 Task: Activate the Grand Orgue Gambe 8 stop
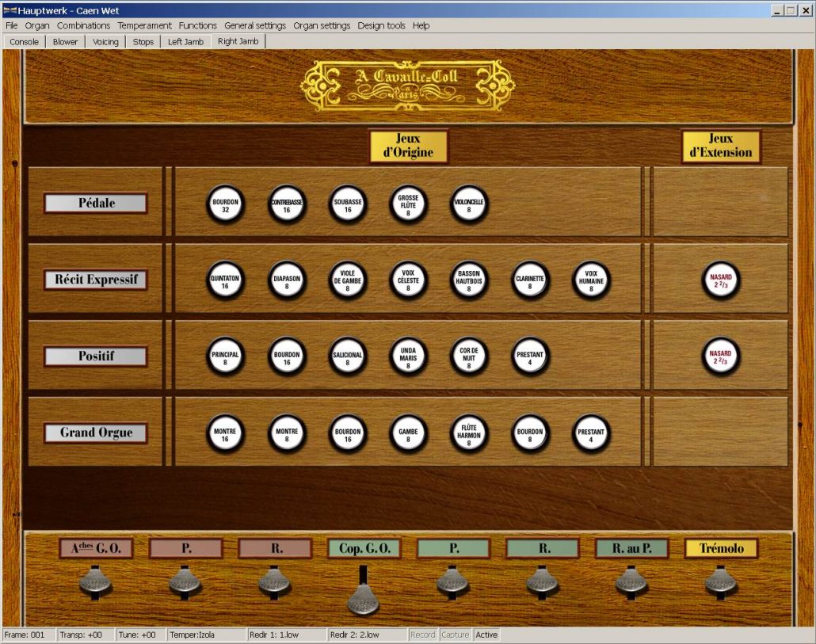(408, 434)
